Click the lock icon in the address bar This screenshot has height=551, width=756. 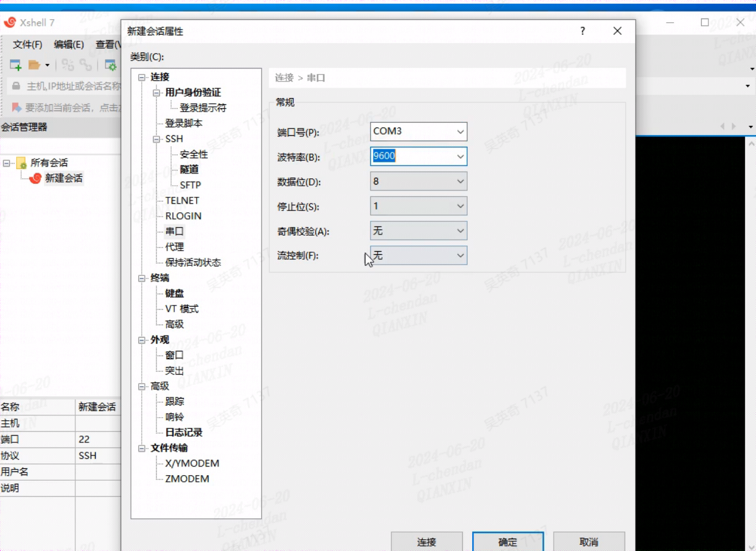coord(16,86)
